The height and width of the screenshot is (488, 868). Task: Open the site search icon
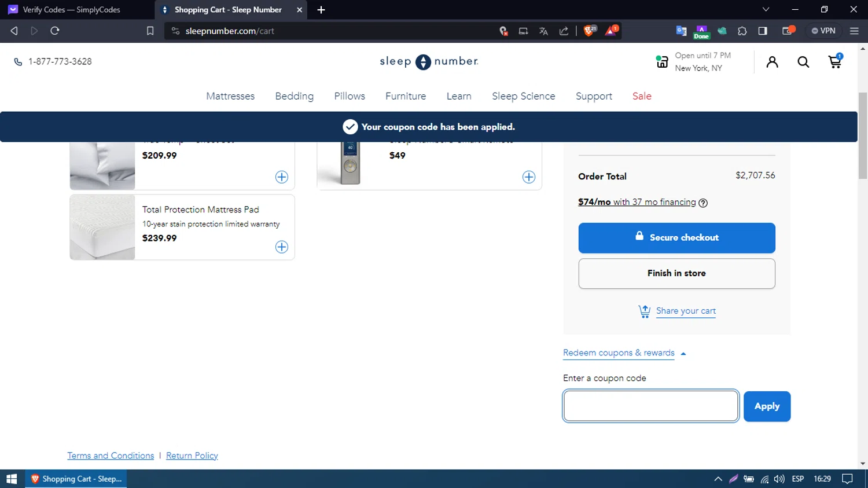[x=803, y=62]
